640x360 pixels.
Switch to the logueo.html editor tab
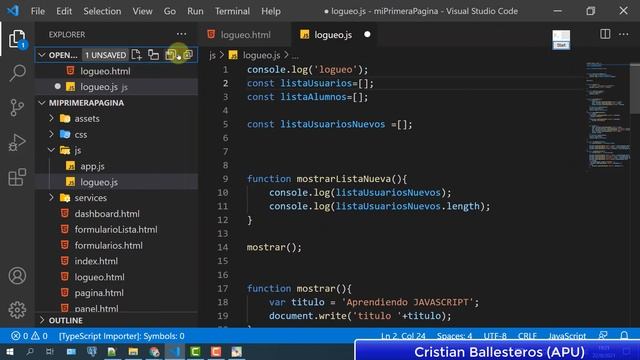pos(245,35)
